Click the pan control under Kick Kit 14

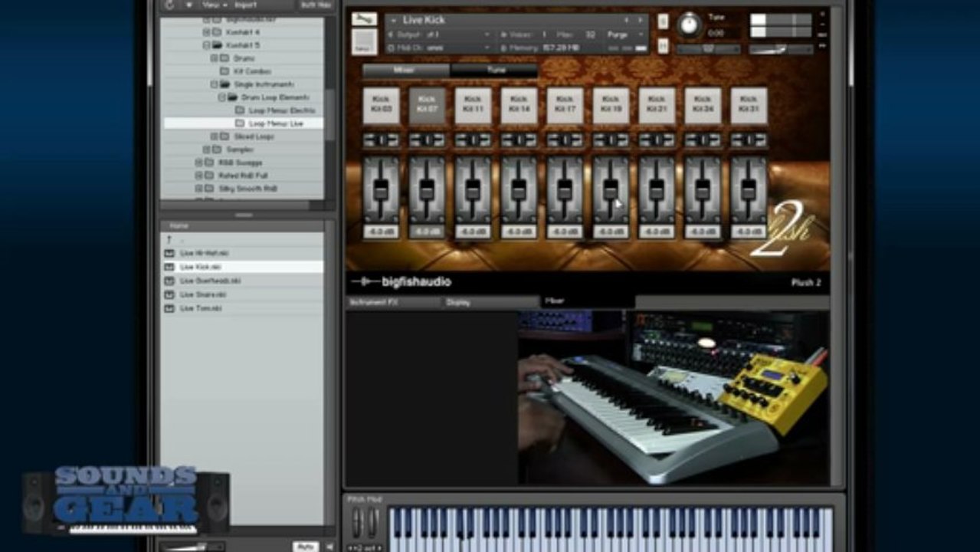click(x=519, y=140)
